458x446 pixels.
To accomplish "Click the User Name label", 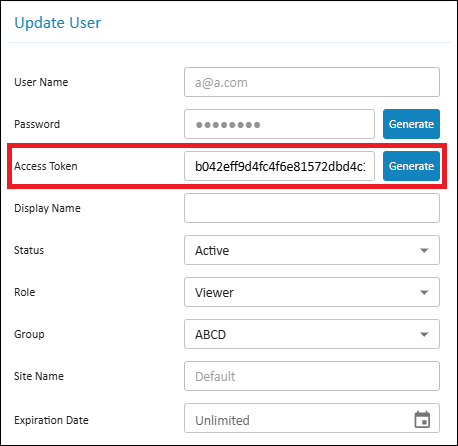I will pos(41,82).
